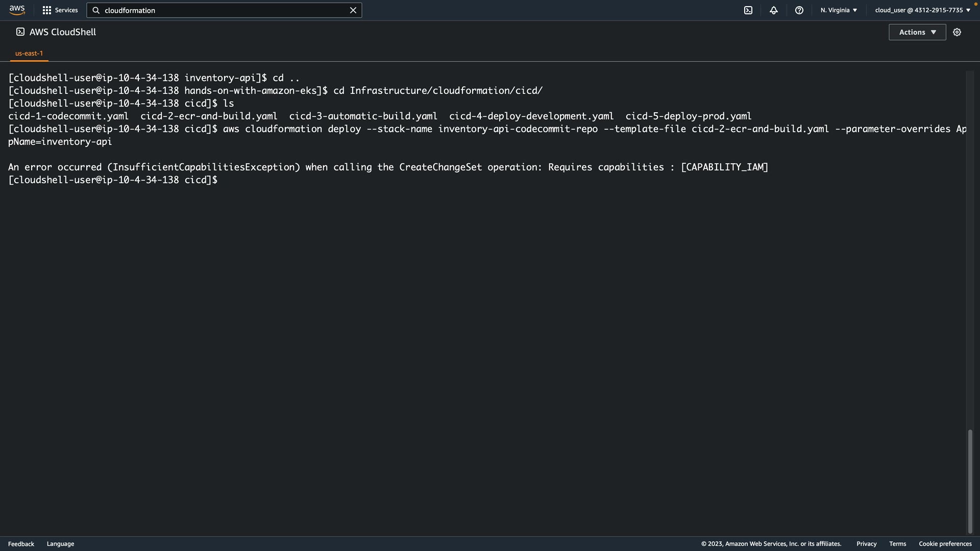Click the search magnifier icon
The width and height of the screenshot is (980, 551).
[96, 10]
